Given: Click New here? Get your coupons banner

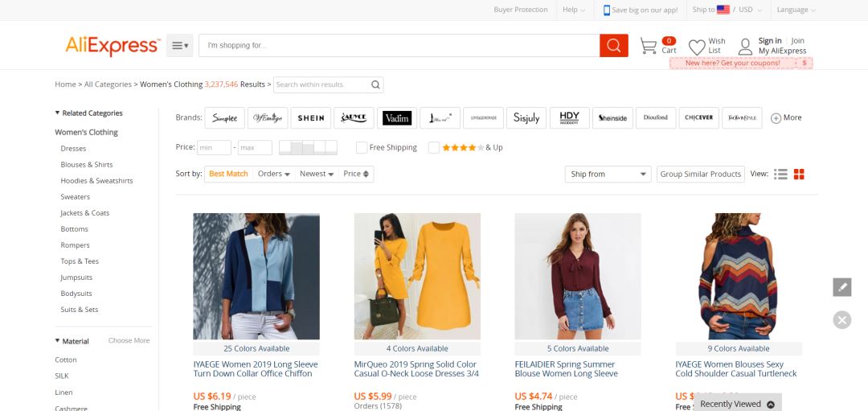Looking at the screenshot, I should (741, 64).
